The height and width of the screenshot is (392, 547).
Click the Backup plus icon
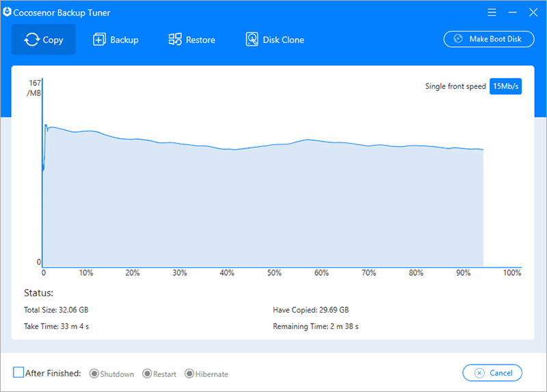[99, 40]
